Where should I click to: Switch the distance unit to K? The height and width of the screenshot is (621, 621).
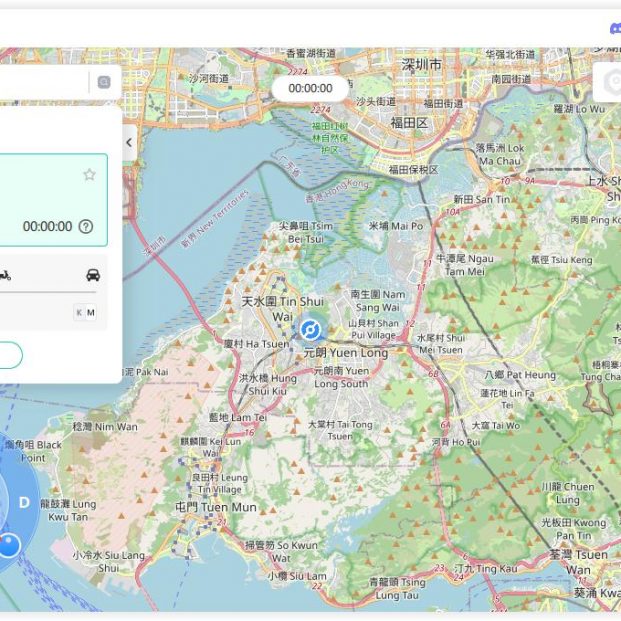78,313
